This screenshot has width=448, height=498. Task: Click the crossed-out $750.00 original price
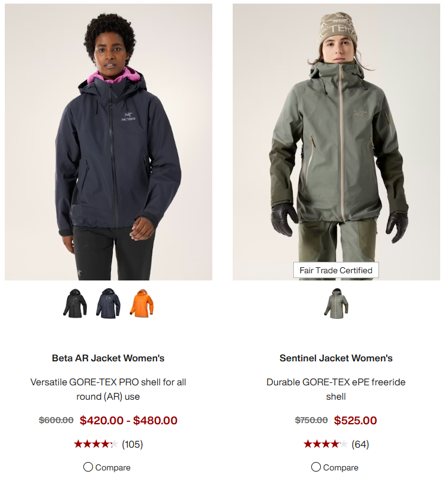[x=311, y=420]
